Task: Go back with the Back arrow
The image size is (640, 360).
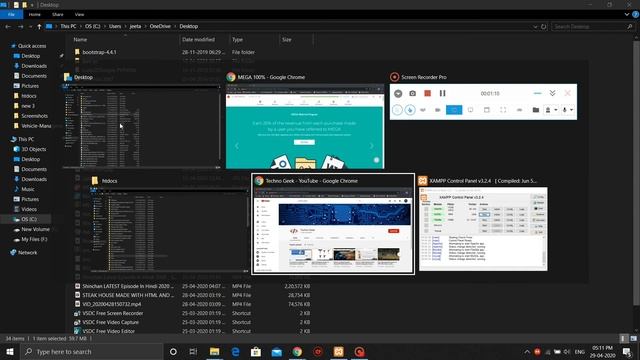Action: [8, 27]
